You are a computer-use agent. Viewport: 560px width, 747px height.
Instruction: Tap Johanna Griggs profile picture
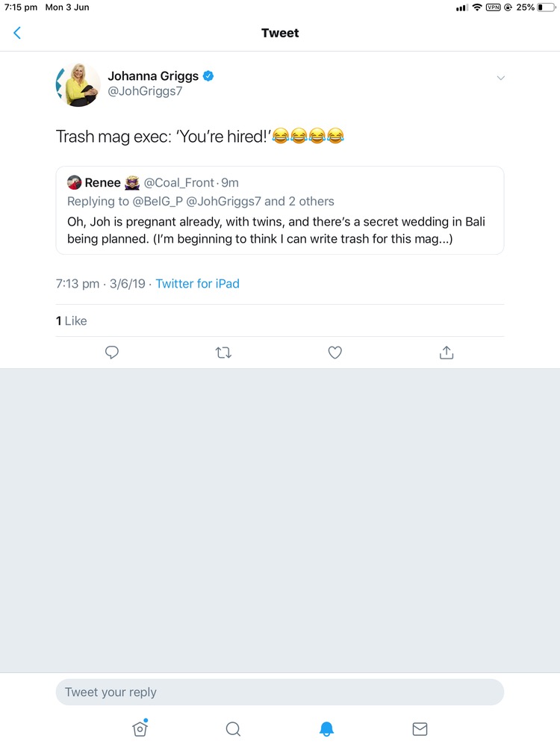[x=78, y=84]
